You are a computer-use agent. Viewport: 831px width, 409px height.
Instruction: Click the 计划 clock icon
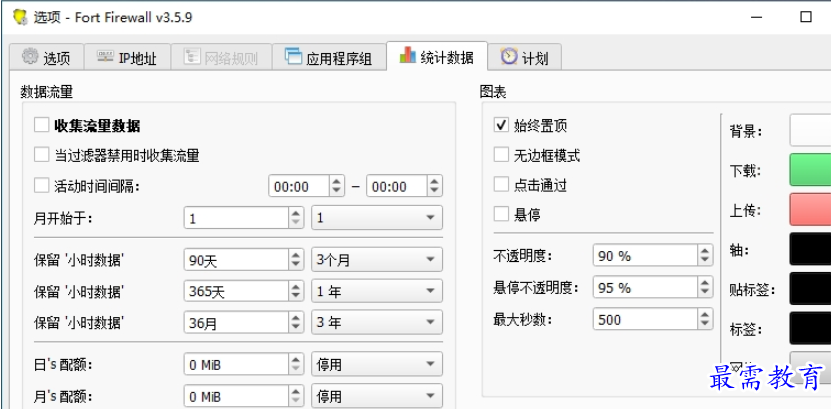pyautogui.click(x=509, y=57)
